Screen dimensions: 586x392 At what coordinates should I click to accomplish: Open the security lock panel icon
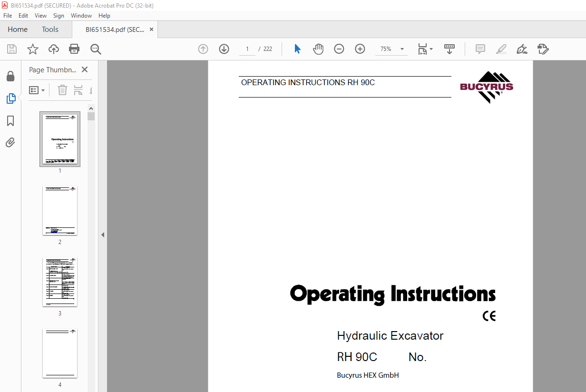click(x=10, y=77)
